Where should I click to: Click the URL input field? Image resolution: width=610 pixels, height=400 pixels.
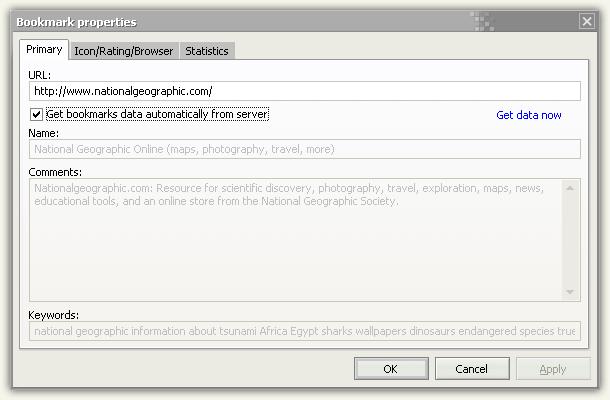[305, 91]
